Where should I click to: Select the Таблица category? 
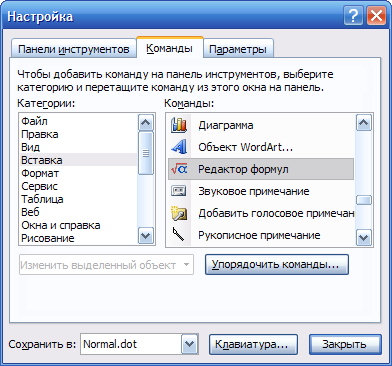click(42, 199)
